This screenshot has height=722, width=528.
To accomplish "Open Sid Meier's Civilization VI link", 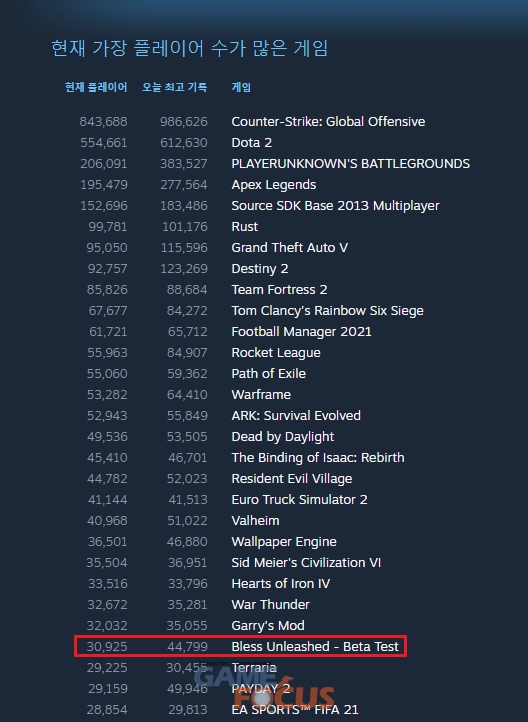I will click(306, 563).
